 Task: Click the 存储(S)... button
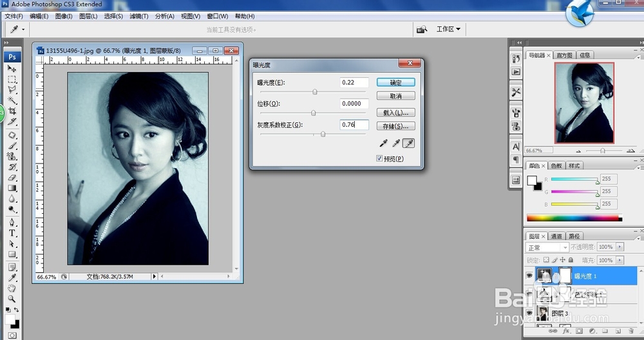tap(396, 126)
